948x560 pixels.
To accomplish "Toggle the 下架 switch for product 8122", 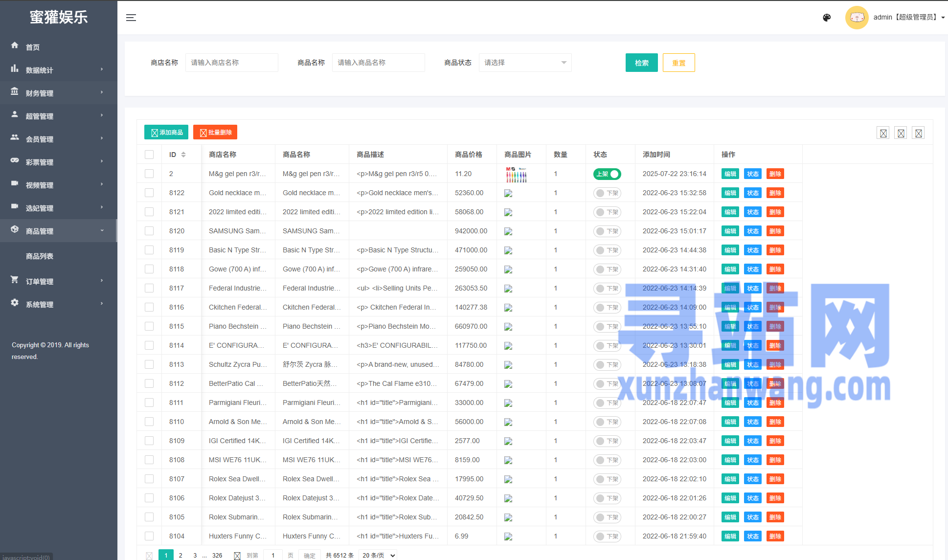I will click(607, 193).
